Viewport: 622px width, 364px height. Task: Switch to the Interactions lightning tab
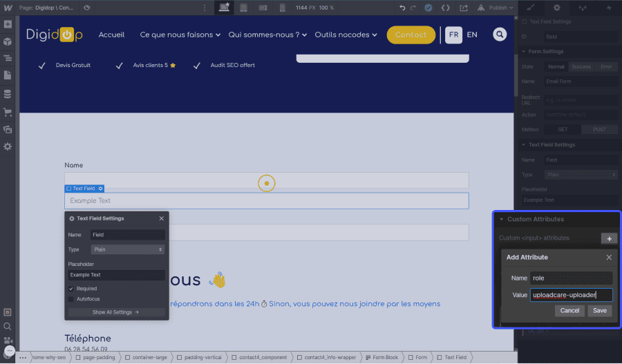point(609,8)
